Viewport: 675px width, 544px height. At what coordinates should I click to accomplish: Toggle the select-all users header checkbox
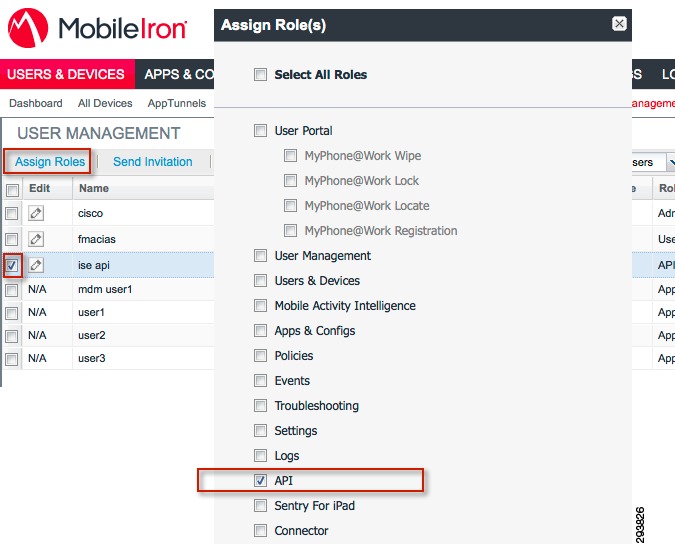(x=12, y=190)
